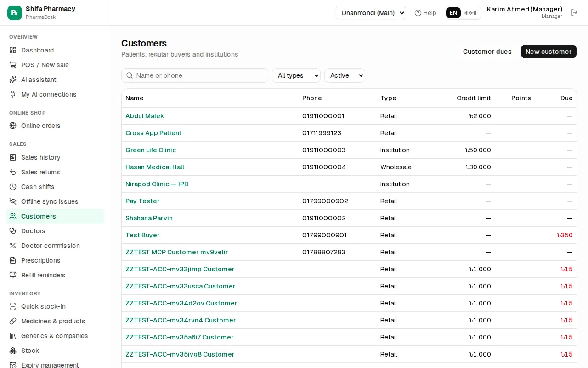This screenshot has height=368, width=588.
Task: Click the Credit limit column header
Action: [474, 98]
